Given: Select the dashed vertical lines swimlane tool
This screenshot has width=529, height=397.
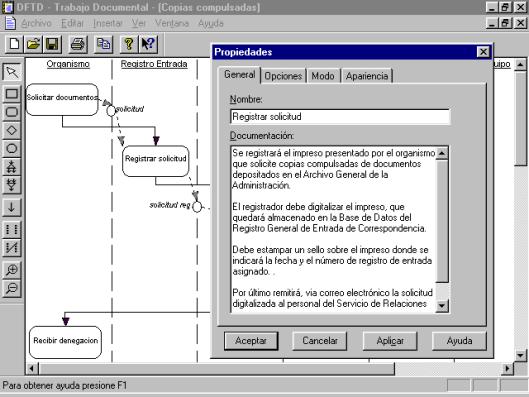Looking at the screenshot, I should click(12, 229).
